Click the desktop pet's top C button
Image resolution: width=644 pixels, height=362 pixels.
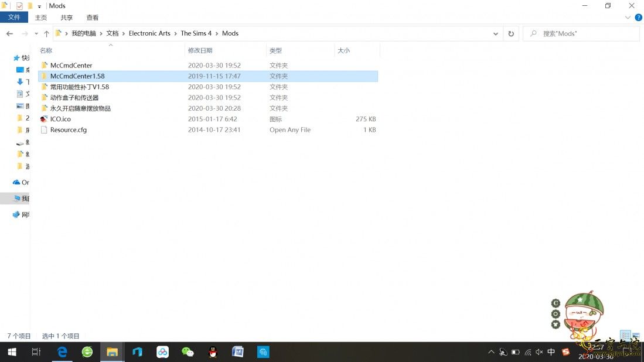[556, 303]
